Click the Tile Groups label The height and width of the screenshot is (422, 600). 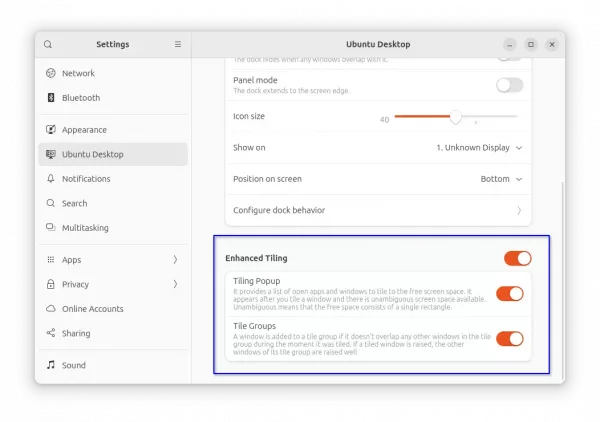coord(254,326)
